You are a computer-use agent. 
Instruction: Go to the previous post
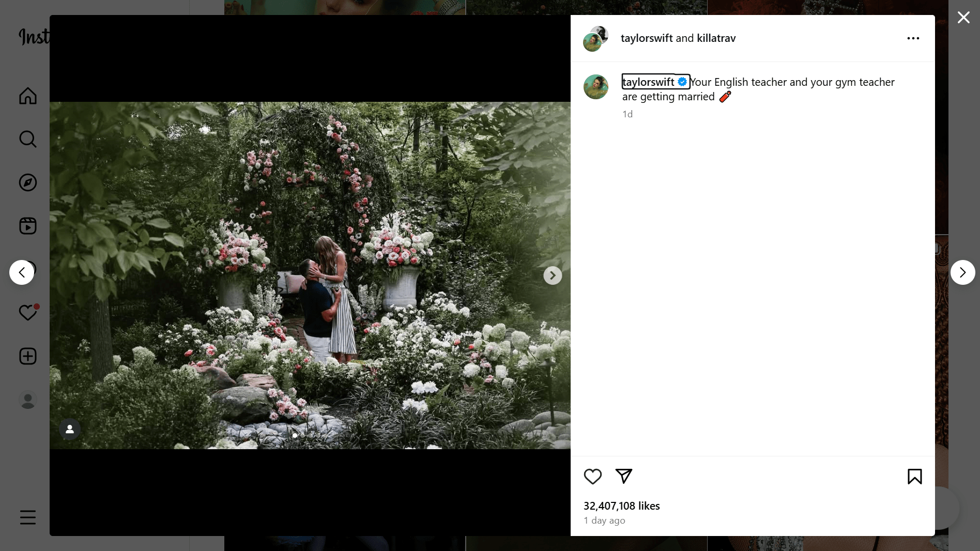click(x=22, y=272)
